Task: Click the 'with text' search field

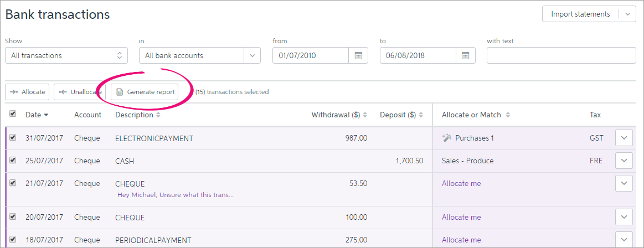Action: (x=561, y=55)
